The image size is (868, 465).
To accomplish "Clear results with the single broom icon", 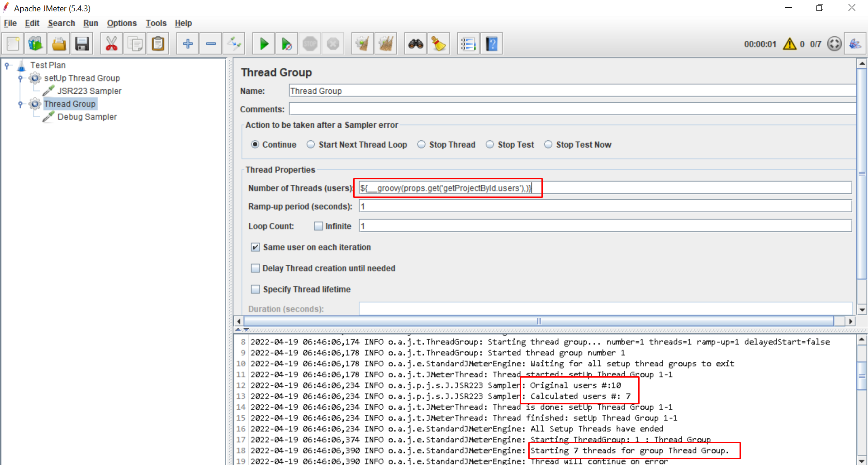I will pos(362,44).
